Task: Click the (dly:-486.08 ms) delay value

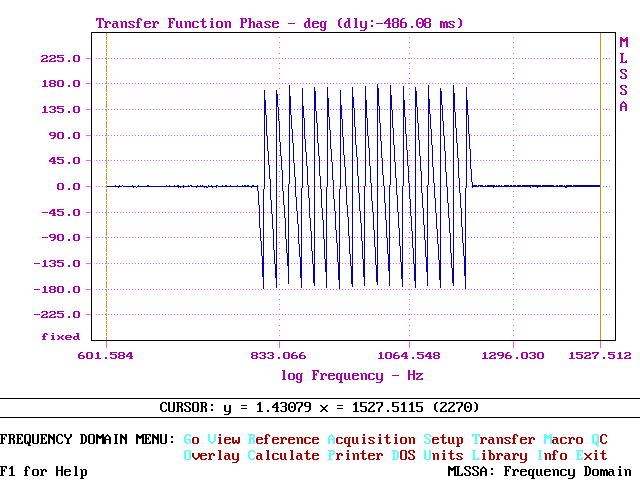Action: point(400,23)
